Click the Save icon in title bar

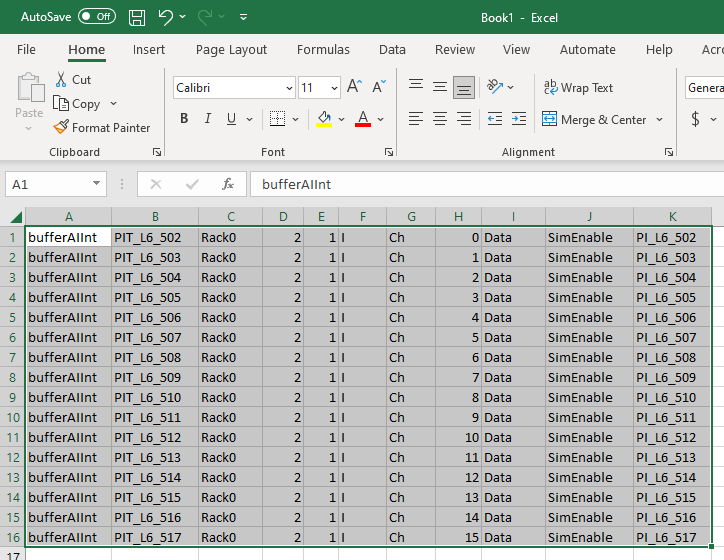pos(137,17)
